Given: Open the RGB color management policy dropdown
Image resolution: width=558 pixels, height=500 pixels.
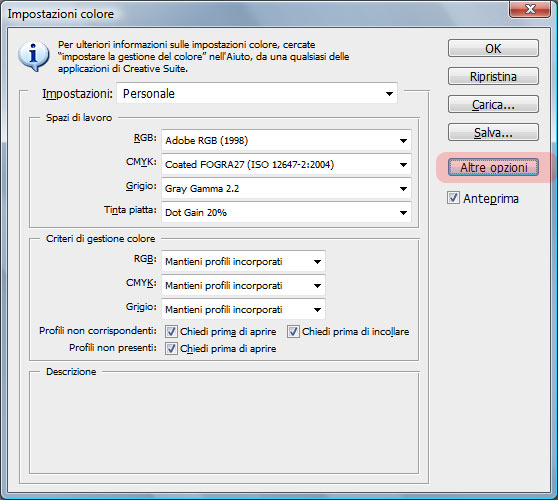Looking at the screenshot, I should (x=243, y=262).
